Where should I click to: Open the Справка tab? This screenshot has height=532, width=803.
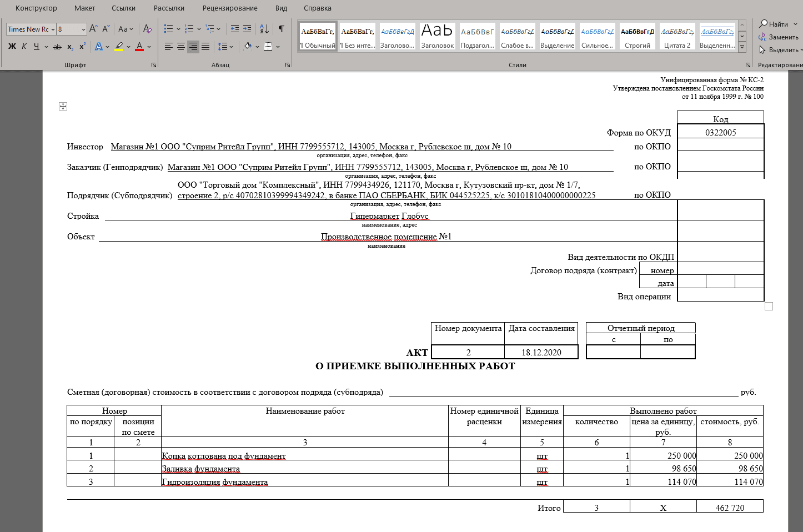pyautogui.click(x=318, y=8)
